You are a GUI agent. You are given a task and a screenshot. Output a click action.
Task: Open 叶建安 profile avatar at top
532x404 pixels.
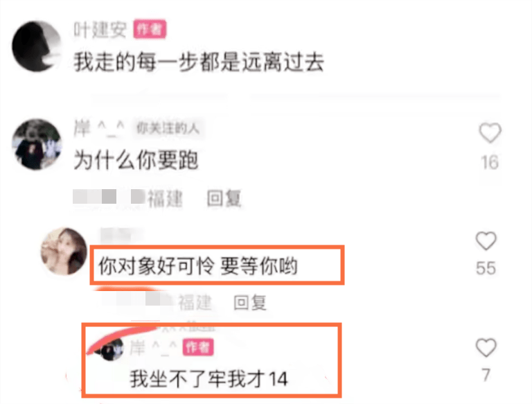(x=36, y=46)
